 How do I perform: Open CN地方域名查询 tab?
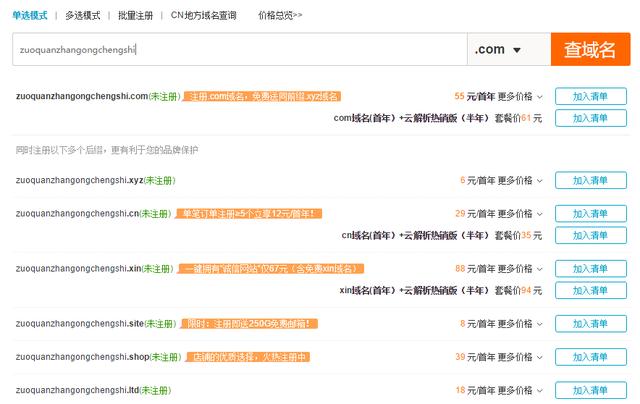pos(203,16)
